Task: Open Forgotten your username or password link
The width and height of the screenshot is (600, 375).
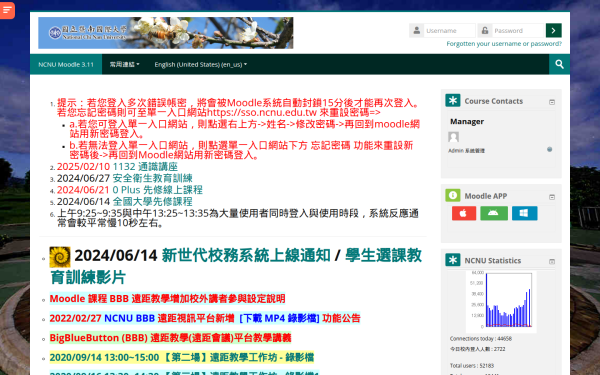Action: tap(504, 44)
